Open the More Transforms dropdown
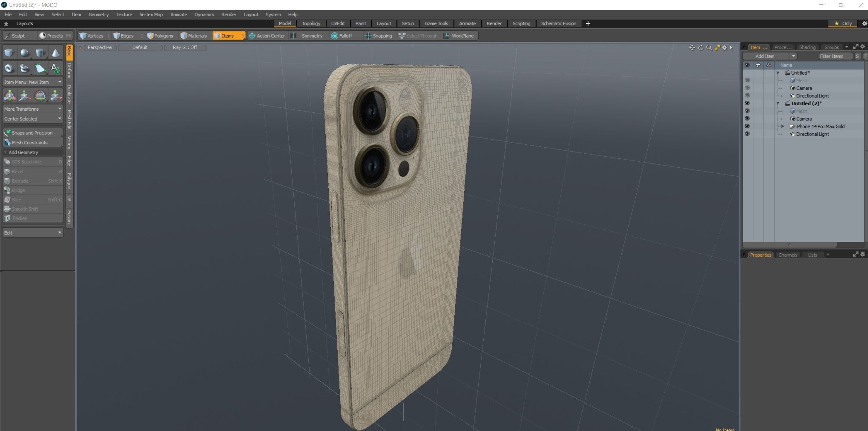Image resolution: width=868 pixels, height=431 pixels. [x=33, y=109]
